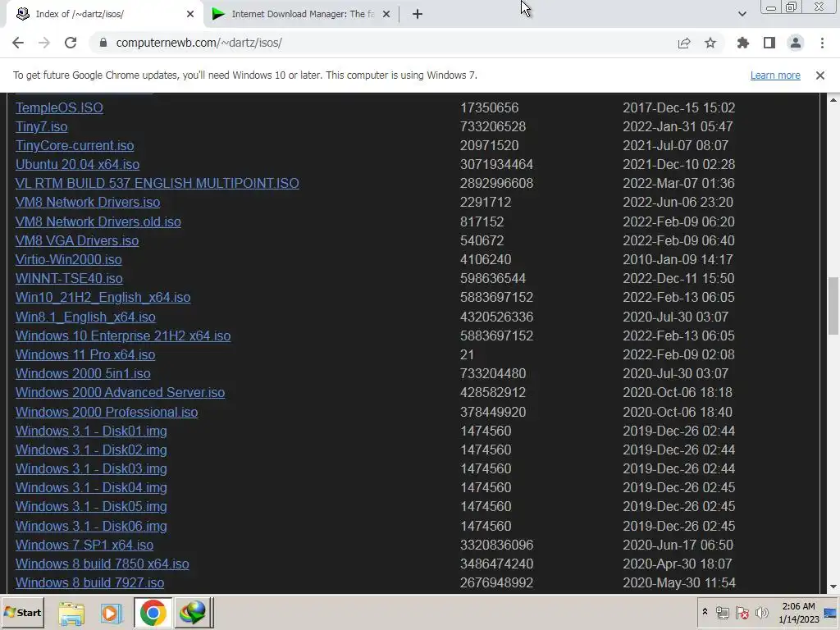Click the padlock site info icon
Image resolution: width=840 pixels, height=630 pixels.
(x=103, y=43)
